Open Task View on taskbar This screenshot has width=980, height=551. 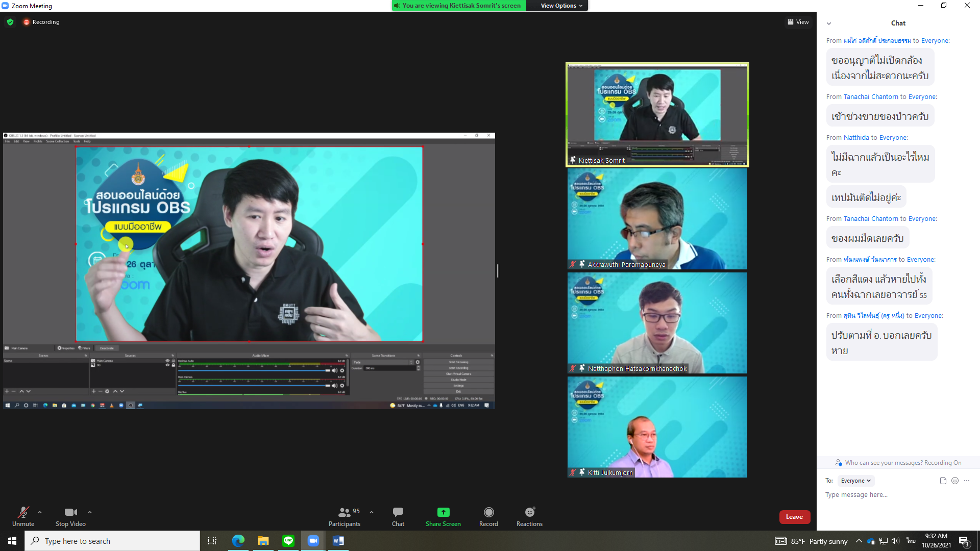point(212,541)
